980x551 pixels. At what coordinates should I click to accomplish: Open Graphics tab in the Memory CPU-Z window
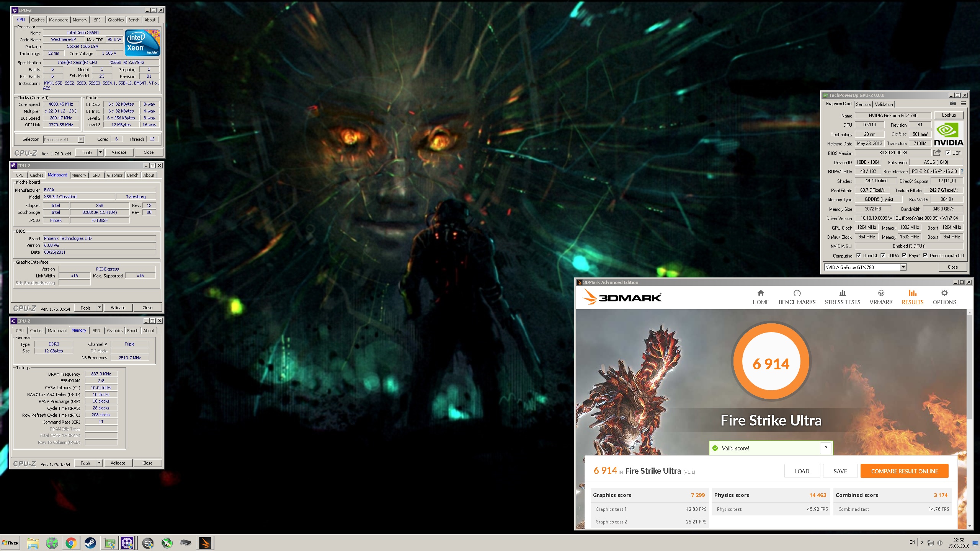[x=115, y=331]
